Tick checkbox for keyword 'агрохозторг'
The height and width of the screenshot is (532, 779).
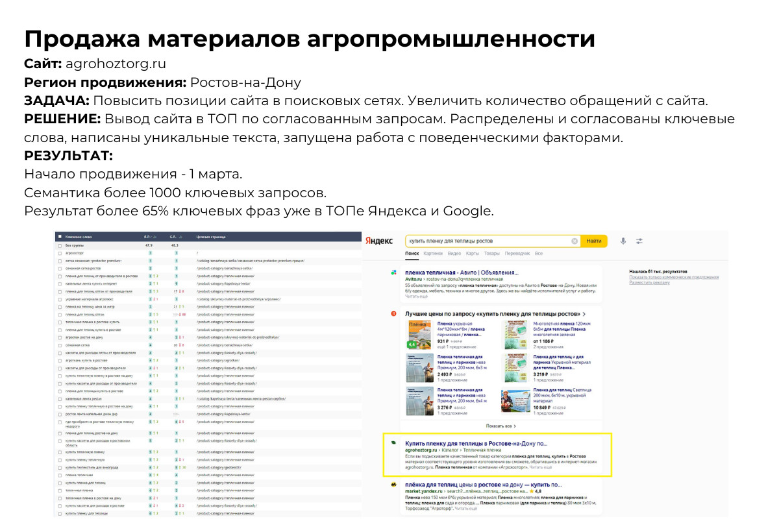(60, 253)
